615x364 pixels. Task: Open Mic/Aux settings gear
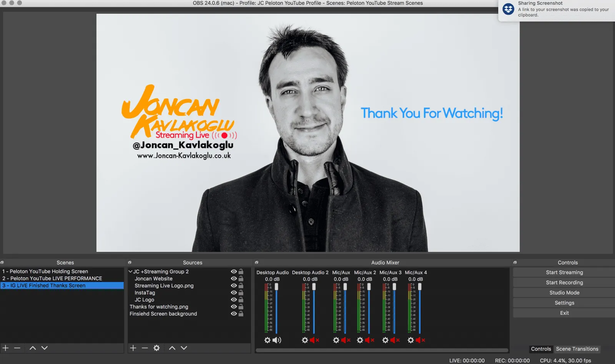click(336, 340)
